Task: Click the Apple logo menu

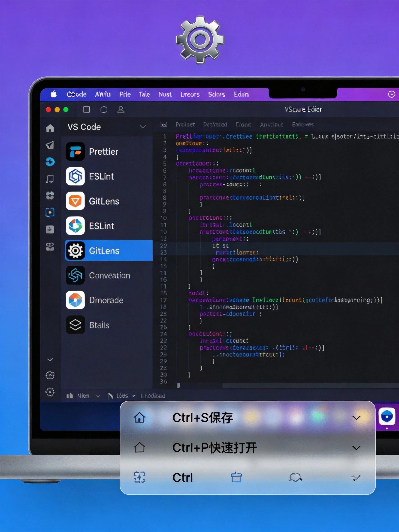Action: coord(54,94)
